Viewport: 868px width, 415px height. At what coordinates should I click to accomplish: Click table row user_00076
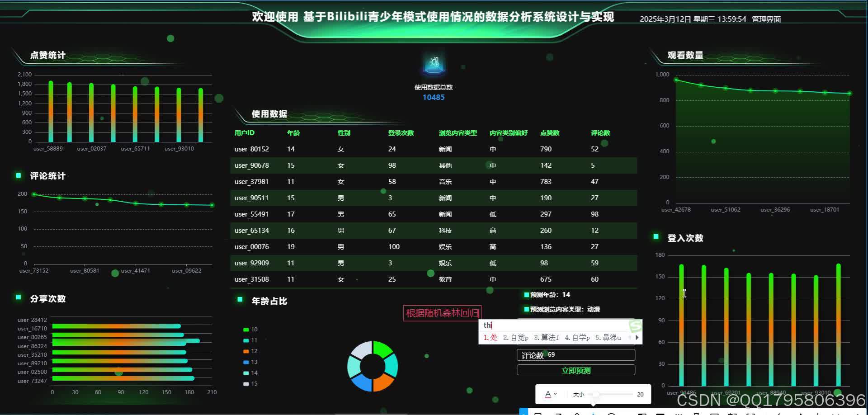(x=434, y=247)
